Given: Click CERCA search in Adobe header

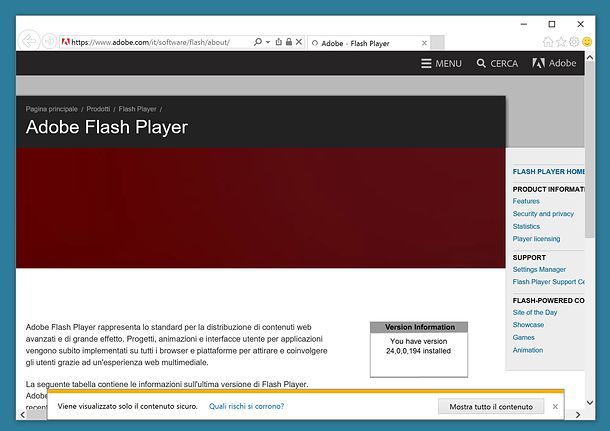Looking at the screenshot, I should (x=497, y=63).
